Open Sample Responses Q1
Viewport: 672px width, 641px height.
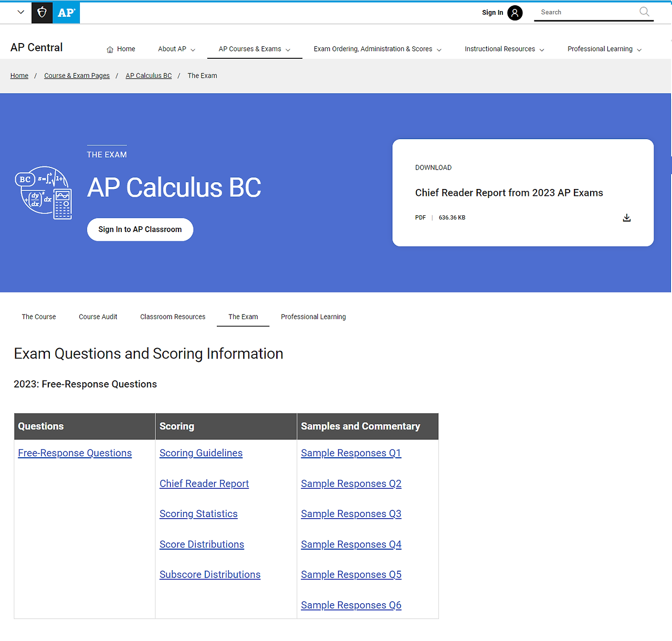(351, 453)
